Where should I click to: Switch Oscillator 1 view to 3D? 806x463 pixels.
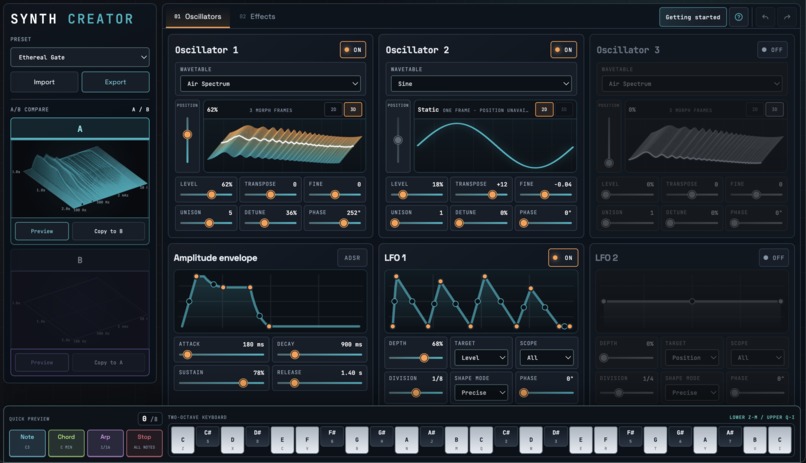[353, 109]
